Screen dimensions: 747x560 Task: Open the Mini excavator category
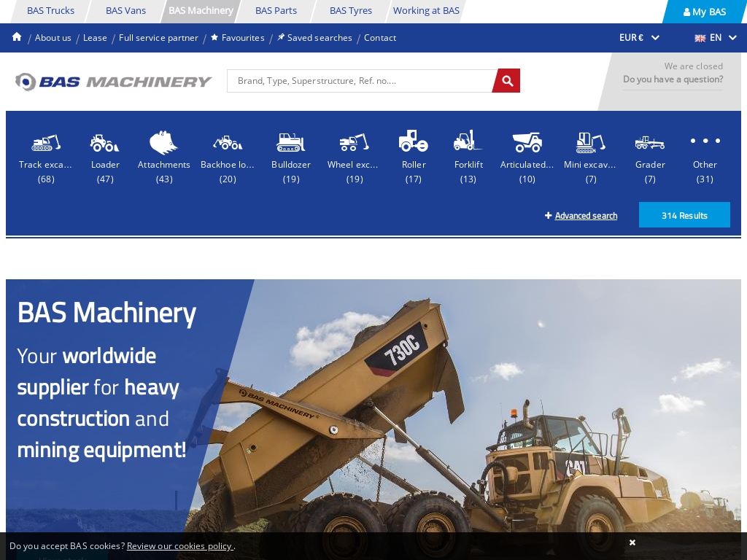590,143
